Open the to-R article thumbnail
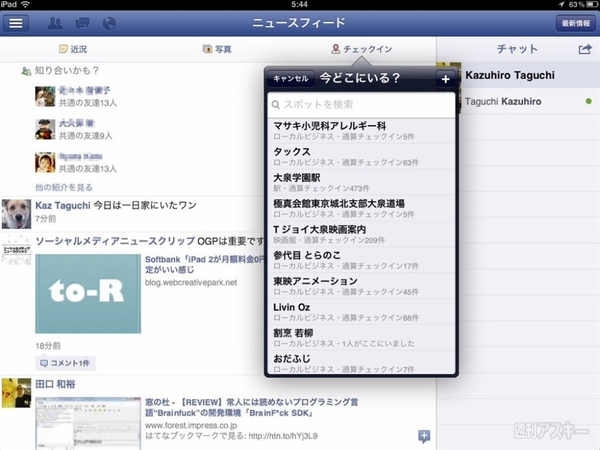 point(88,293)
